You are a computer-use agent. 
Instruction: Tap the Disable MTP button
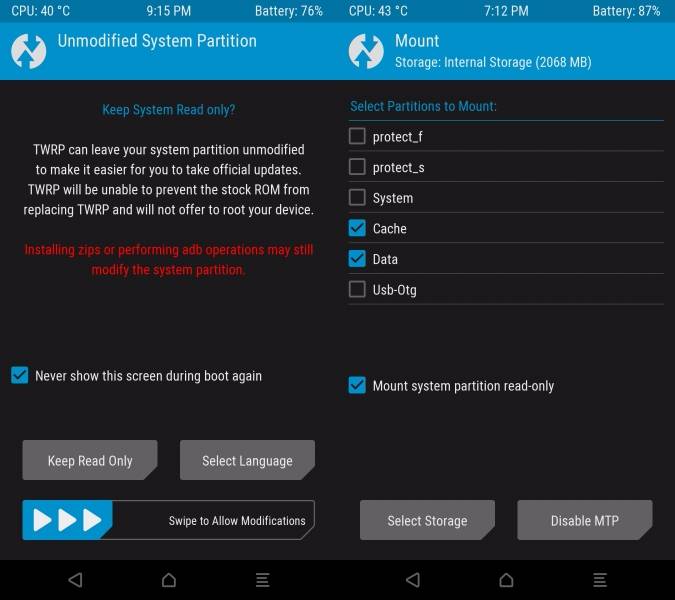click(585, 520)
